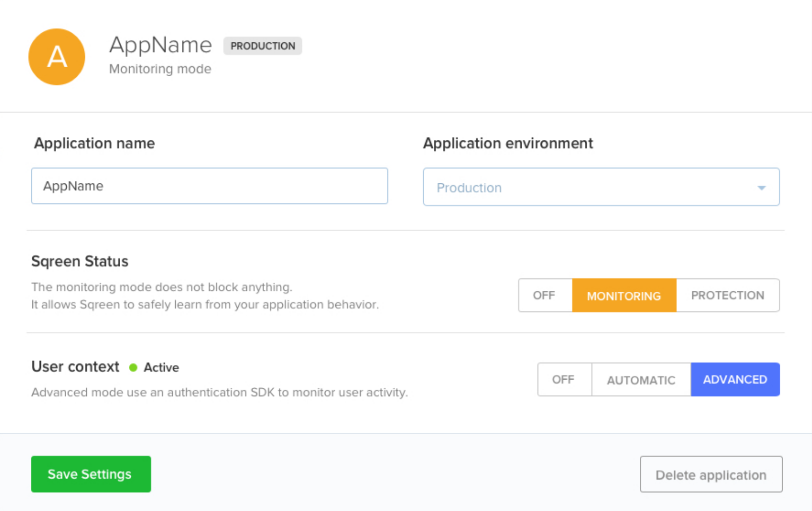Switch Sqreen Status to PROTECTION
Screen dimensions: 812x511
(727, 295)
